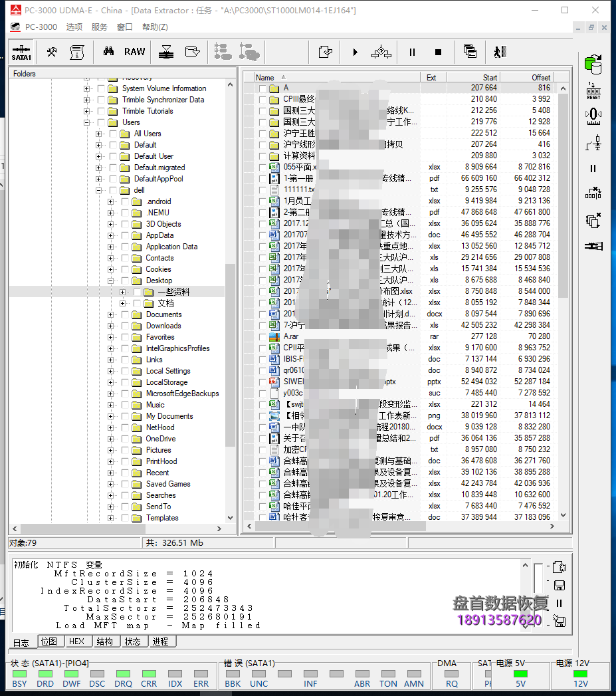Screen dimensions: 616x696
Task: Click the RESET drive icon on right sidebar
Action: coord(593,90)
